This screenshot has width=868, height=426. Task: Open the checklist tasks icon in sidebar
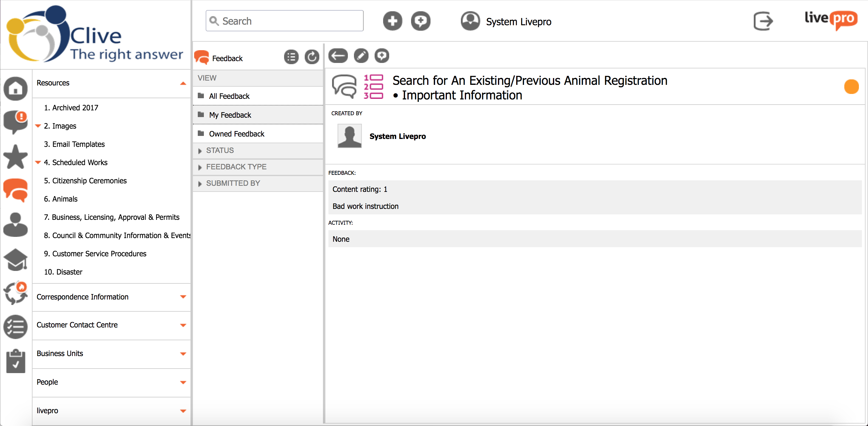pos(15,327)
